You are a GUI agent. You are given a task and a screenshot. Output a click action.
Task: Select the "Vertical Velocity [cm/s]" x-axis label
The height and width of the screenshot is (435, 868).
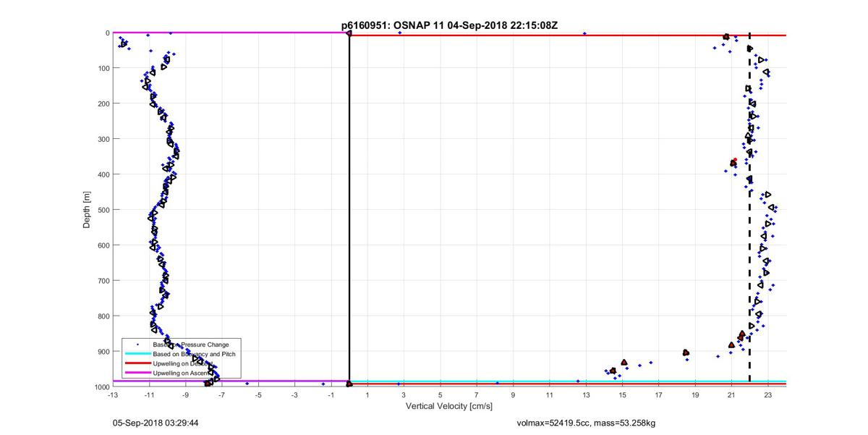pyautogui.click(x=449, y=406)
